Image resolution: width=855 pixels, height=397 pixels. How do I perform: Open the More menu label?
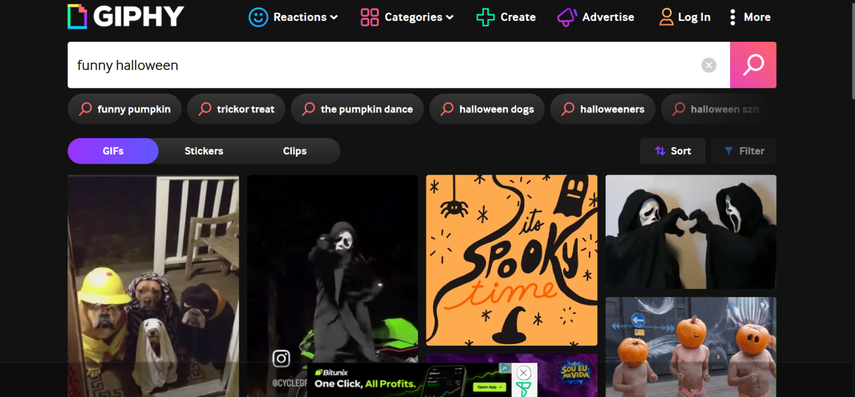point(757,17)
